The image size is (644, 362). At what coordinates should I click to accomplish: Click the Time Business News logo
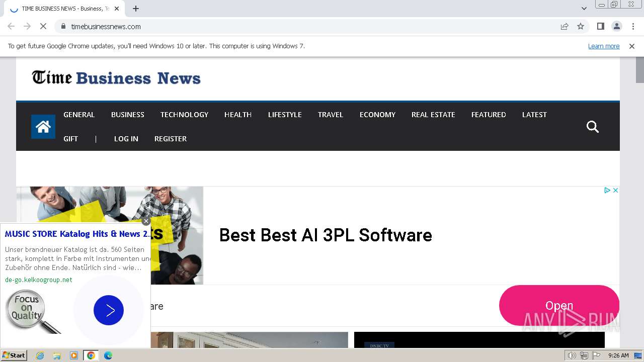pos(116,78)
